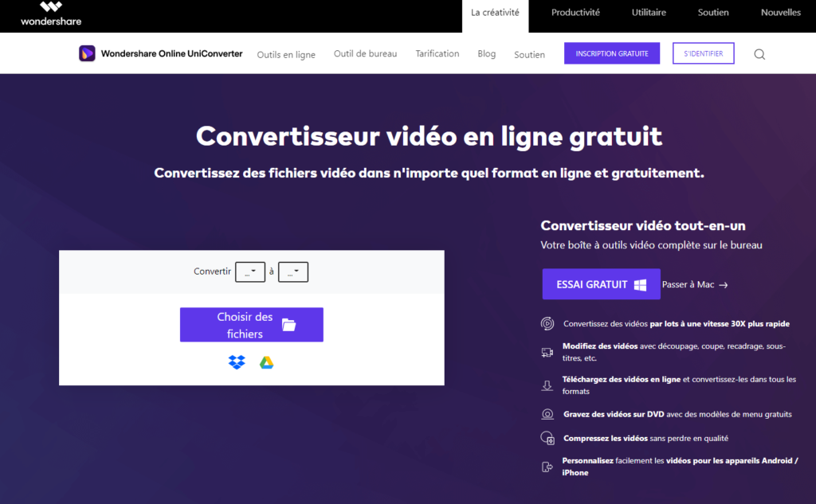Screen dimensions: 816x504
Task: Click 'Votre boîte à outils vidéo complète' subtitle
Action: pyautogui.click(x=651, y=245)
